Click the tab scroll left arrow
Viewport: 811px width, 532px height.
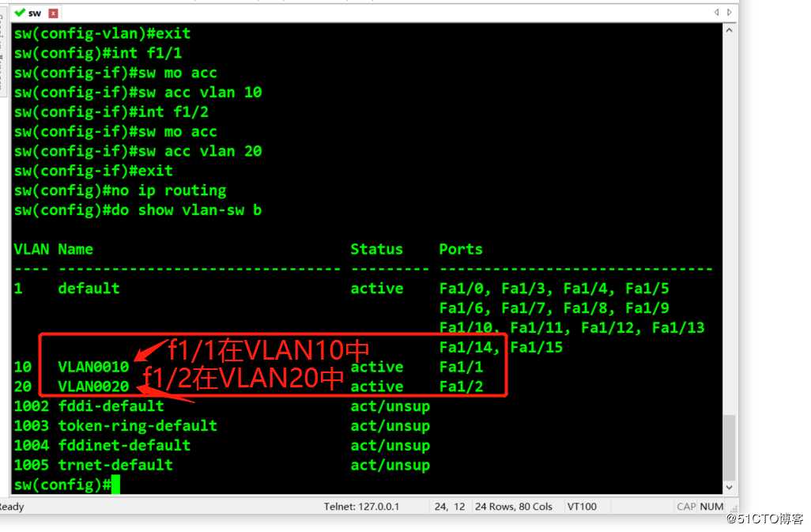(716, 12)
